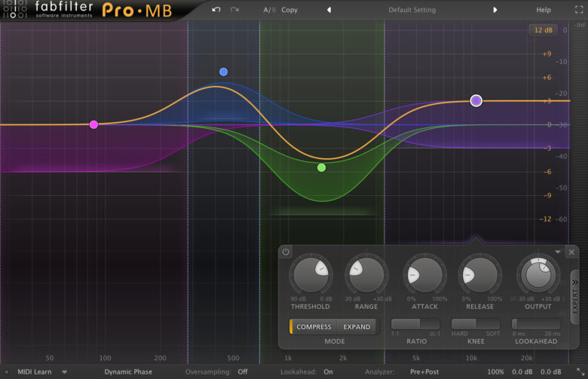This screenshot has width=588, height=379.
Task: Select the green band dot
Action: coord(321,167)
